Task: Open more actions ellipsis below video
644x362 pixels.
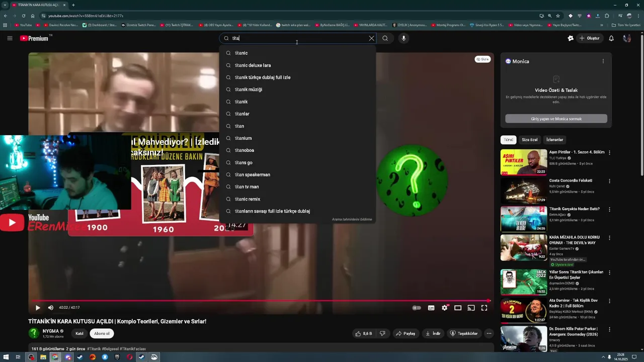Action: tap(489, 333)
